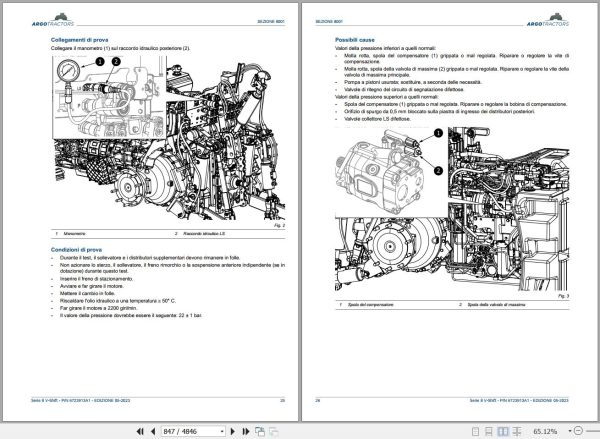
Task: Click the 'Possibili cause' heading
Action: coord(355,40)
